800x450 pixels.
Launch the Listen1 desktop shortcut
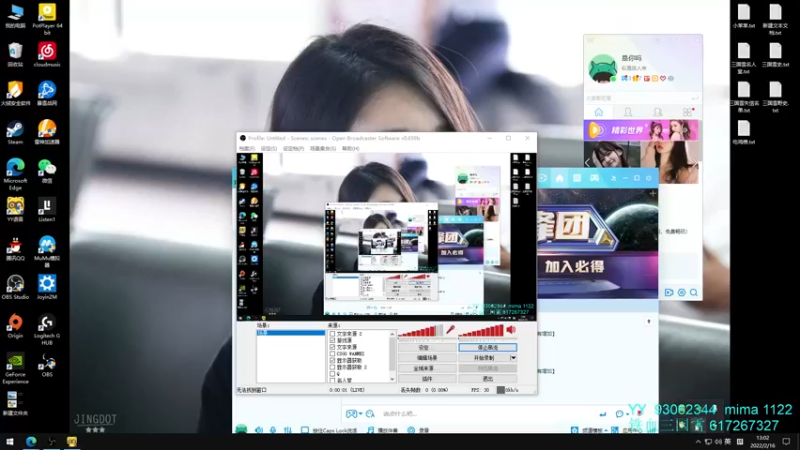point(47,210)
